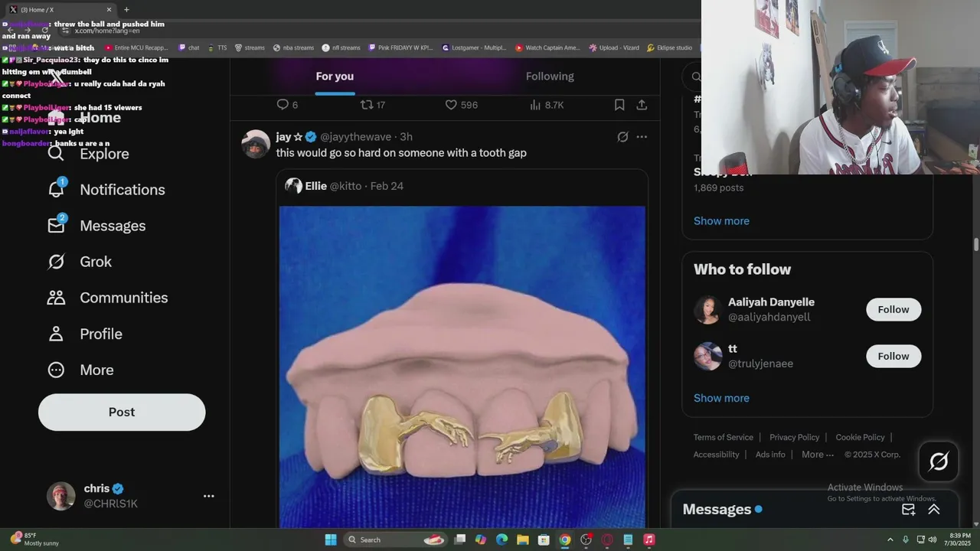The width and height of the screenshot is (980, 551).
Task: Open Windows Start menu
Action: pyautogui.click(x=331, y=540)
